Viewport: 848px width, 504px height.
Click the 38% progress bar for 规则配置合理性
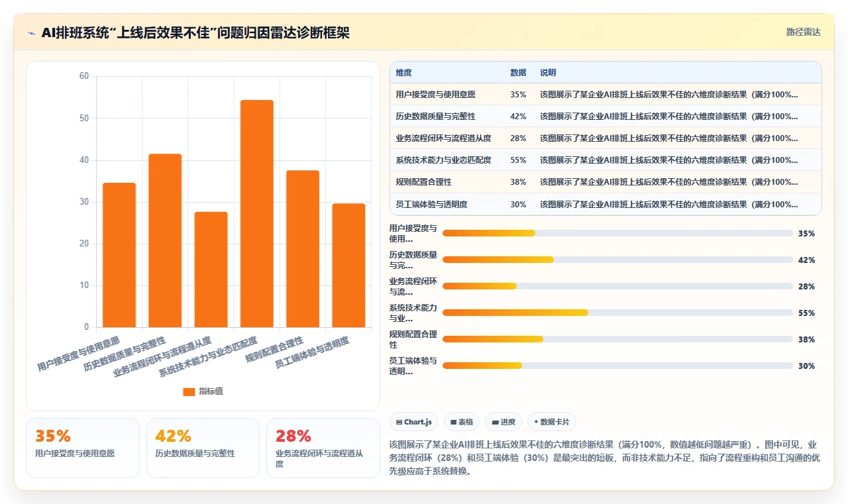617,339
